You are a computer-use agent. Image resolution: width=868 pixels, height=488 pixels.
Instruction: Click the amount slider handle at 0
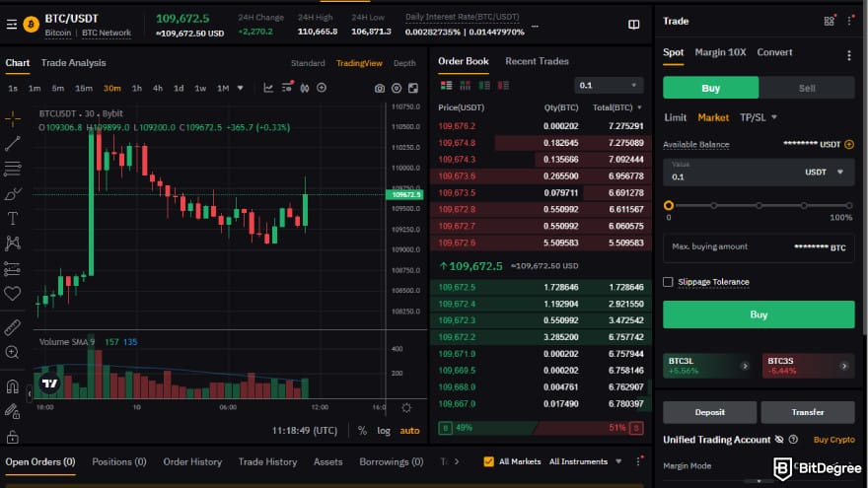click(669, 205)
